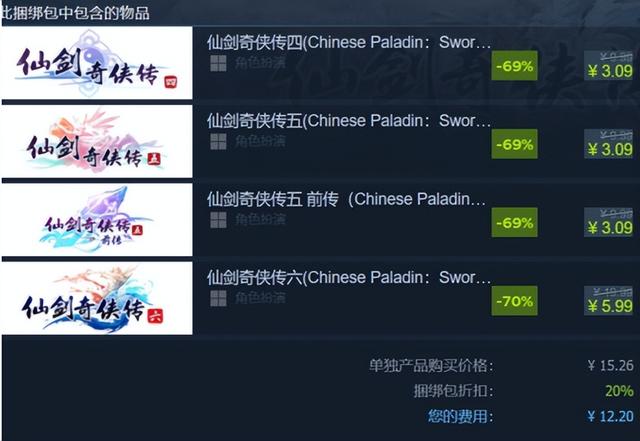Click -69% discount badge for 仙剑奇侠传五

coord(514,144)
